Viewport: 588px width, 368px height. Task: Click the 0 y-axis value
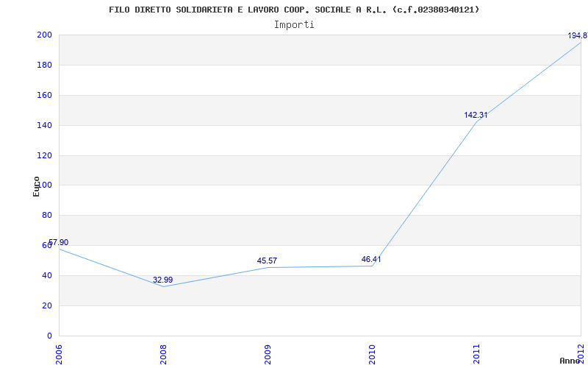49,336
